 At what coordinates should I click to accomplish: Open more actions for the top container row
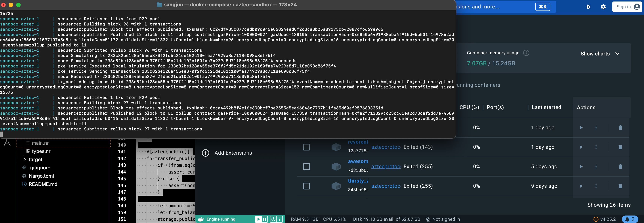[596, 128]
